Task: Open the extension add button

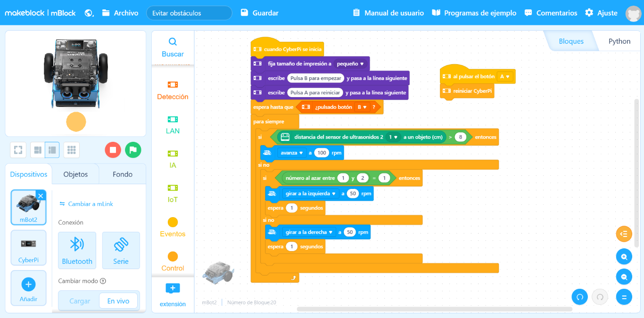Action: pos(173,288)
